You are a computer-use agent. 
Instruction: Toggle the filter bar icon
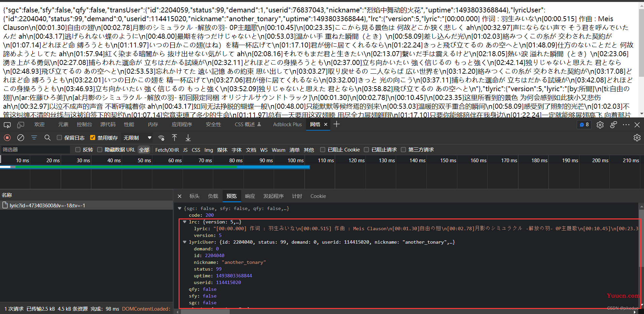34,138
